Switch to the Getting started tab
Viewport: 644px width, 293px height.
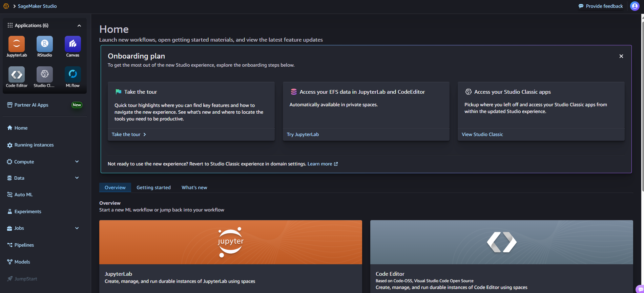[x=153, y=187]
